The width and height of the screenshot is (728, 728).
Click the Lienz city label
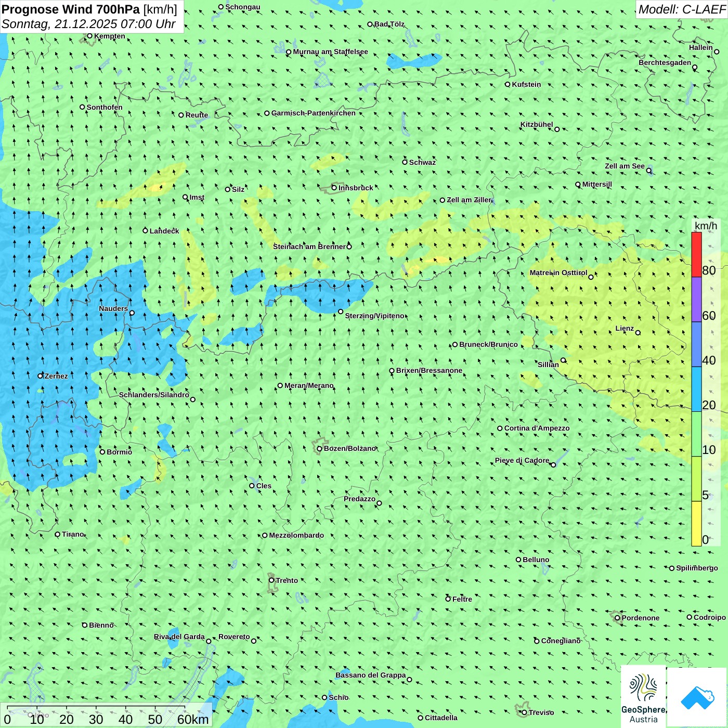625,328
